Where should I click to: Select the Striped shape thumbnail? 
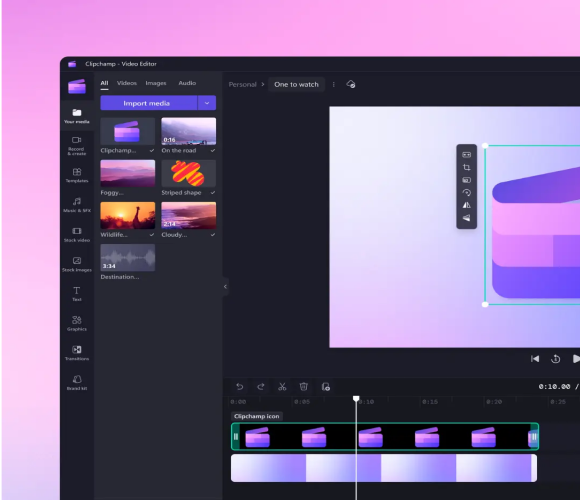click(189, 173)
